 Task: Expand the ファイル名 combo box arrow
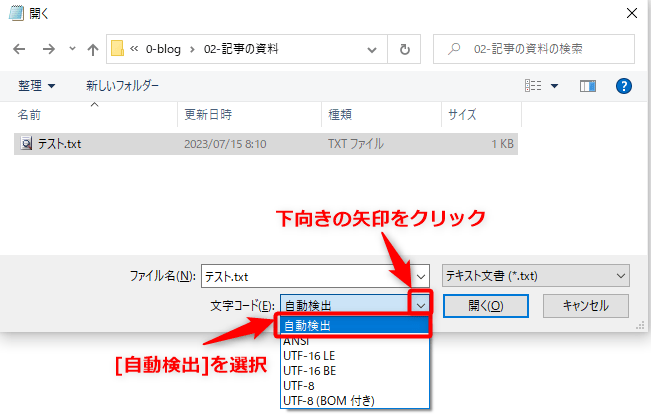[x=421, y=275]
